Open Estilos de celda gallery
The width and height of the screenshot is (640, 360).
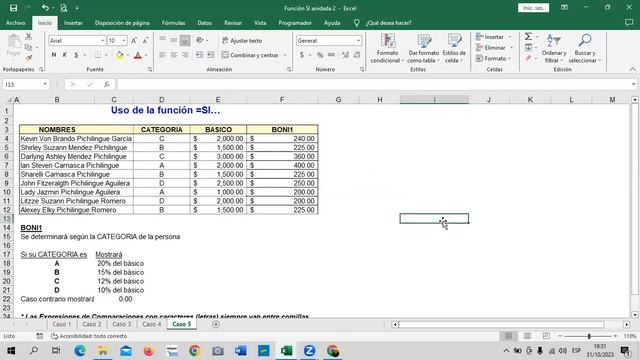tap(454, 48)
